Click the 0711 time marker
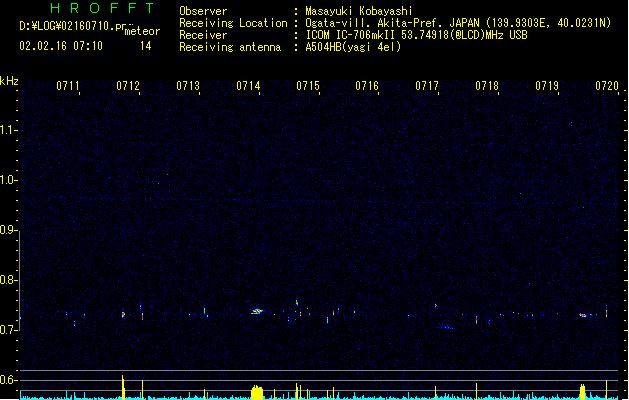629x400 pixels. (68, 86)
